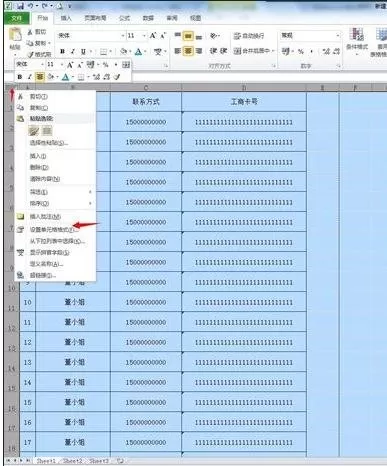The image size is (387, 466).
Task: Click the mini toolbar format painter brush icon
Action: [x=116, y=77]
